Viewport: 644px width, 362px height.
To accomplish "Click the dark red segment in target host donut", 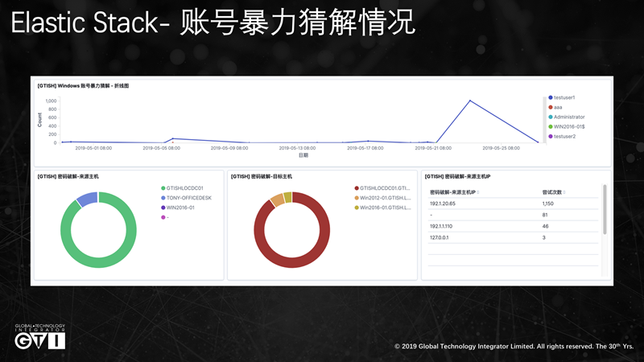I will pos(292,263).
